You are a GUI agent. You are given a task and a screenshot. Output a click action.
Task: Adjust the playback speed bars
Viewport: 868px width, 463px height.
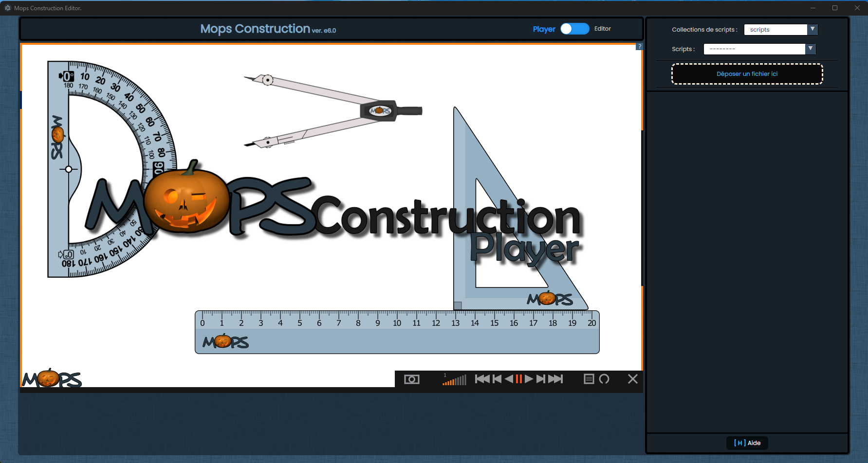click(x=455, y=380)
